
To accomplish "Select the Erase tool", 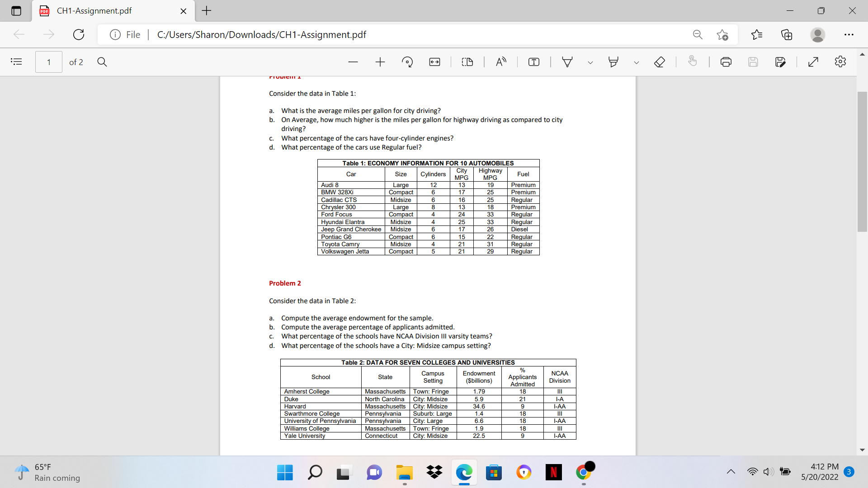I will tap(659, 62).
